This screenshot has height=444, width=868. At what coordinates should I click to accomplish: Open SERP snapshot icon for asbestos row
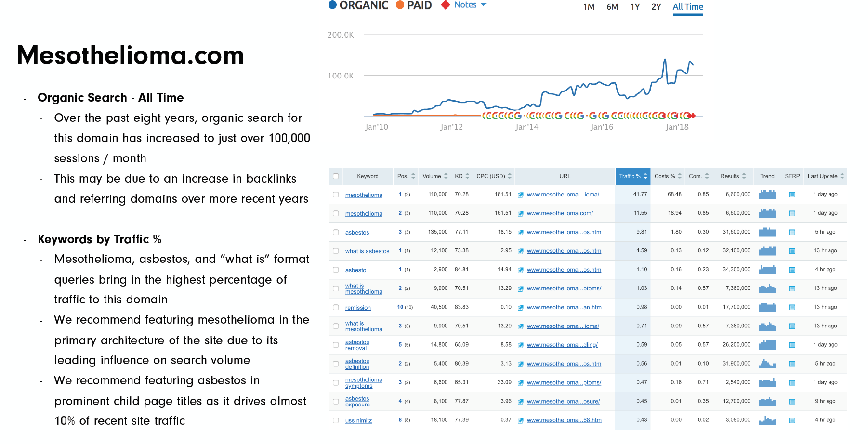coord(792,232)
